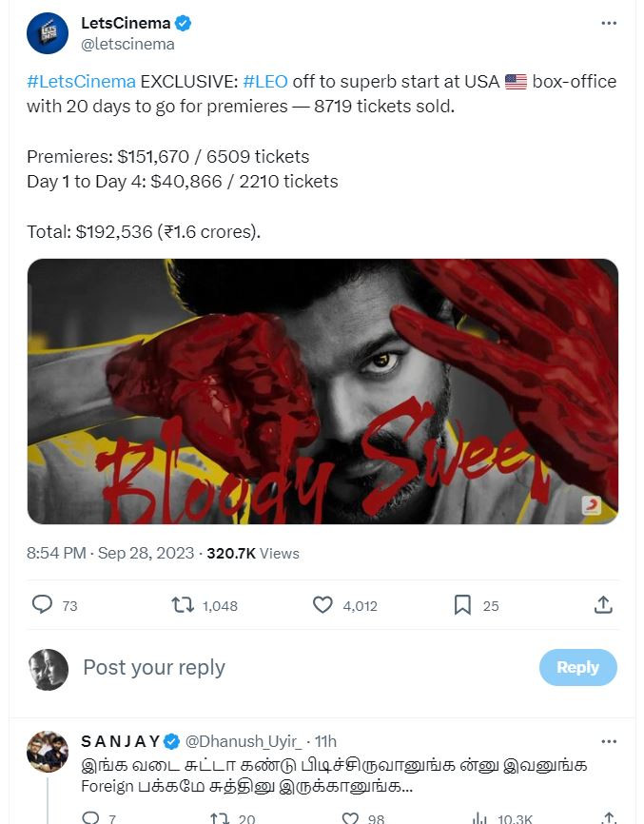Type in the Post your reply field
This screenshot has width=644, height=824.
click(285, 667)
